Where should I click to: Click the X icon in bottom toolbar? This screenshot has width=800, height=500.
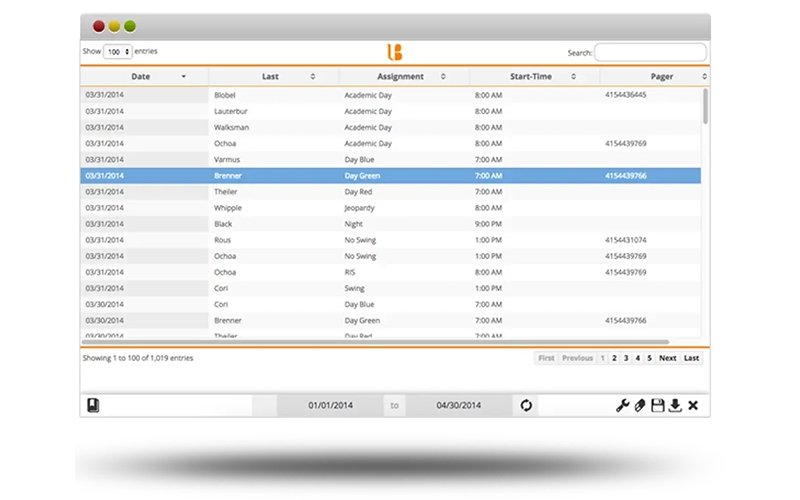coord(693,405)
